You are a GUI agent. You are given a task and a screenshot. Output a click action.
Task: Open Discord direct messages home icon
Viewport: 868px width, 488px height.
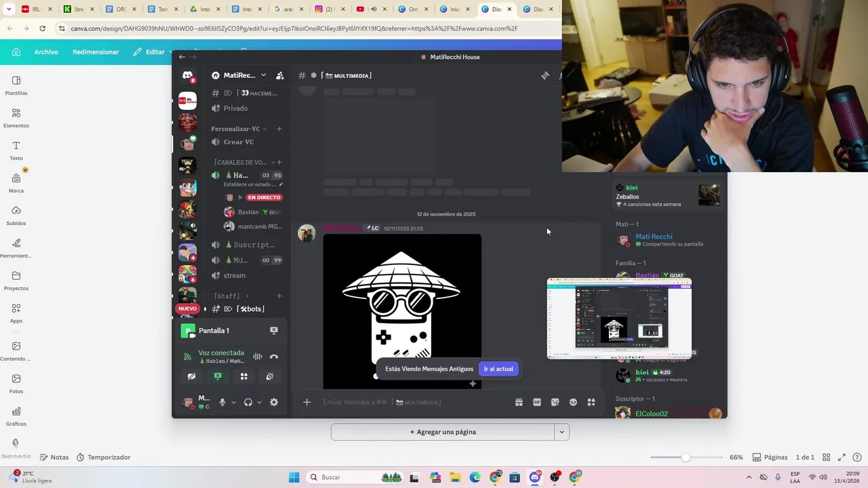(188, 76)
